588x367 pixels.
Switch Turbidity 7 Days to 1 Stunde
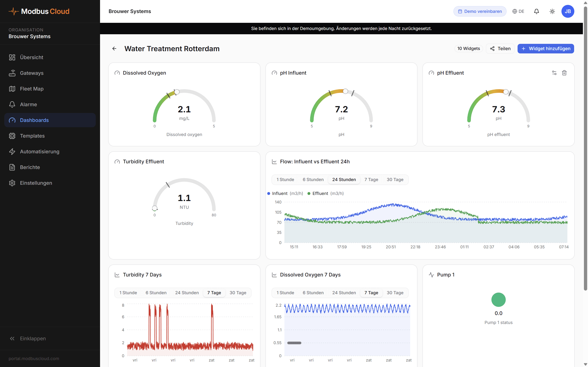[128, 293]
